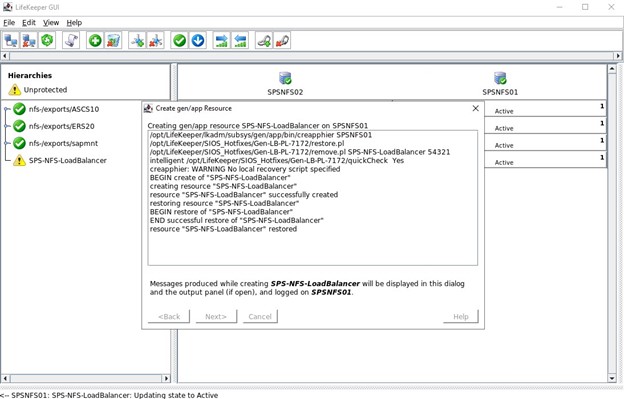
Task: Open the View Logs scroll icon
Action: point(71,41)
